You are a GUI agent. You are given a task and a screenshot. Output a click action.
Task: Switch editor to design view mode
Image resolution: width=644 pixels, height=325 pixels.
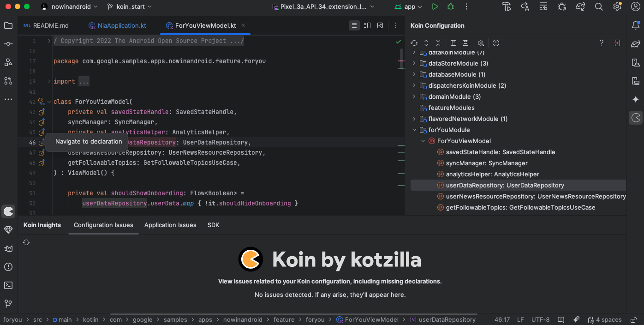tap(380, 25)
